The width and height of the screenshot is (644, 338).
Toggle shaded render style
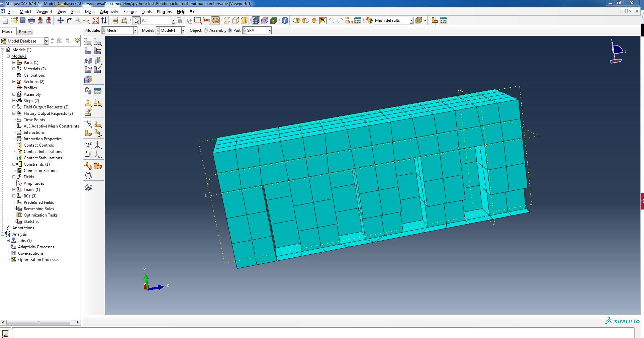click(x=244, y=20)
